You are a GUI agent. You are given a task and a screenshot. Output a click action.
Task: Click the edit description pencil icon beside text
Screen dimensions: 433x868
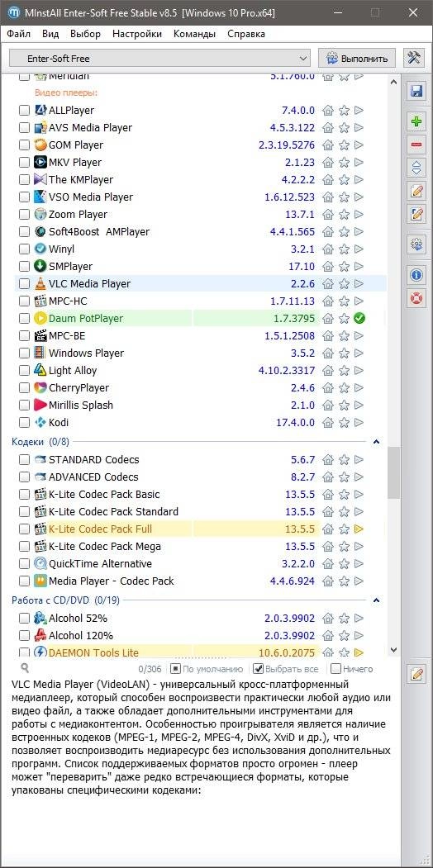[x=416, y=674]
